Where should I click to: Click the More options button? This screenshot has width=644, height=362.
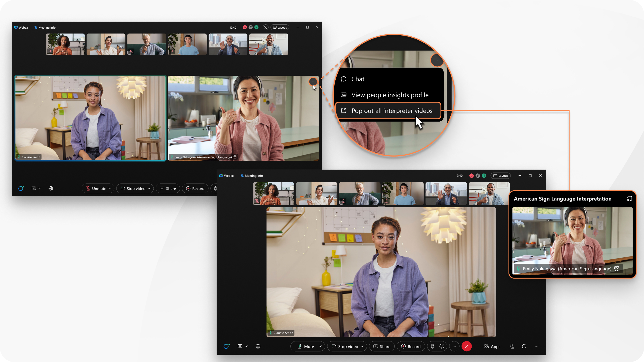pos(313,82)
